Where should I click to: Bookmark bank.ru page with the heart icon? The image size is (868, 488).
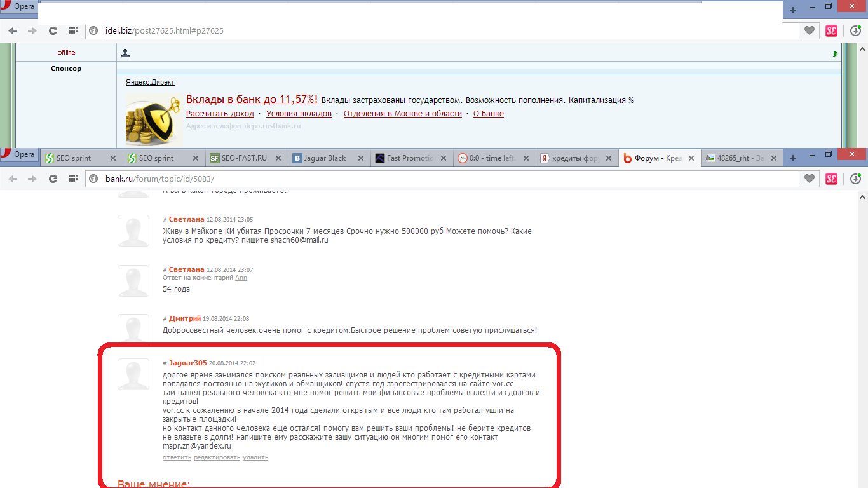pos(810,179)
